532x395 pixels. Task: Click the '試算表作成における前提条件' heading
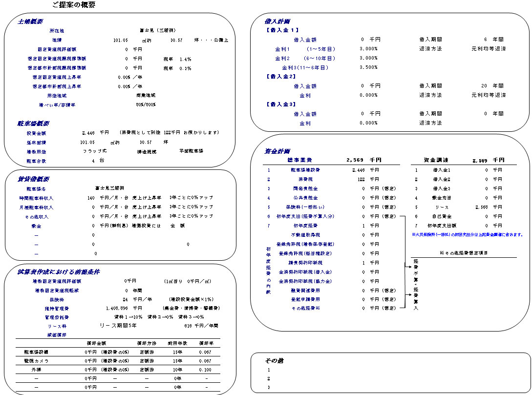pos(59,272)
